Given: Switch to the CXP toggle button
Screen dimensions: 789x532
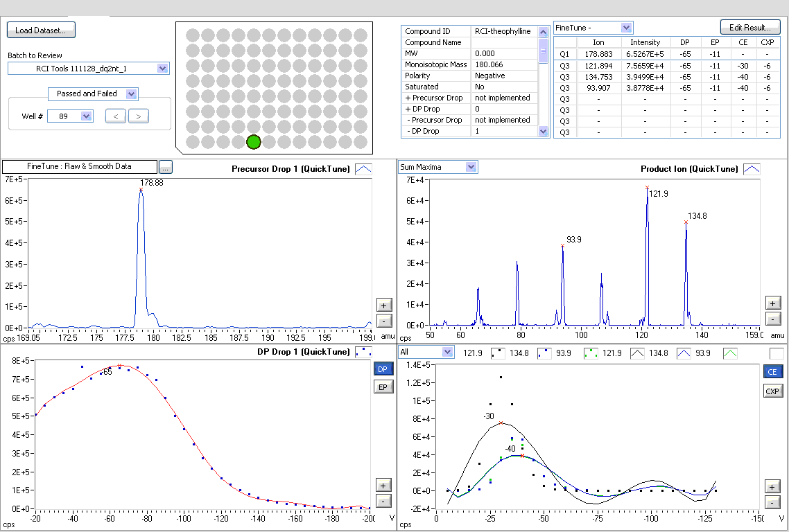Looking at the screenshot, I should click(x=772, y=391).
